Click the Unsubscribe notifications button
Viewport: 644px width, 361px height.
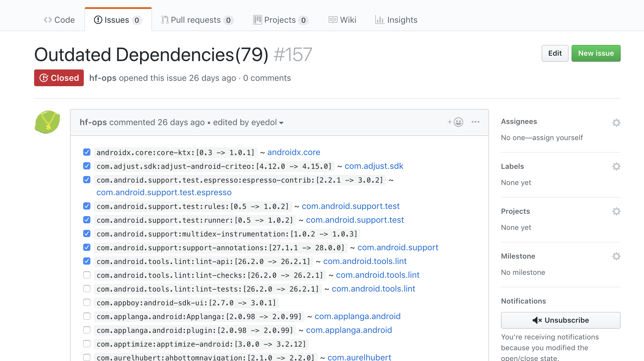(x=561, y=320)
